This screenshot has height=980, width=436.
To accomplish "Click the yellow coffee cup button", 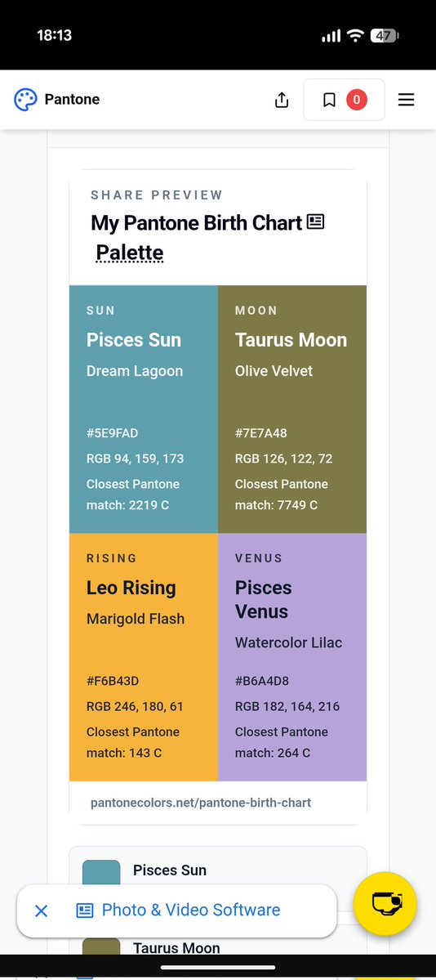I will [x=385, y=903].
